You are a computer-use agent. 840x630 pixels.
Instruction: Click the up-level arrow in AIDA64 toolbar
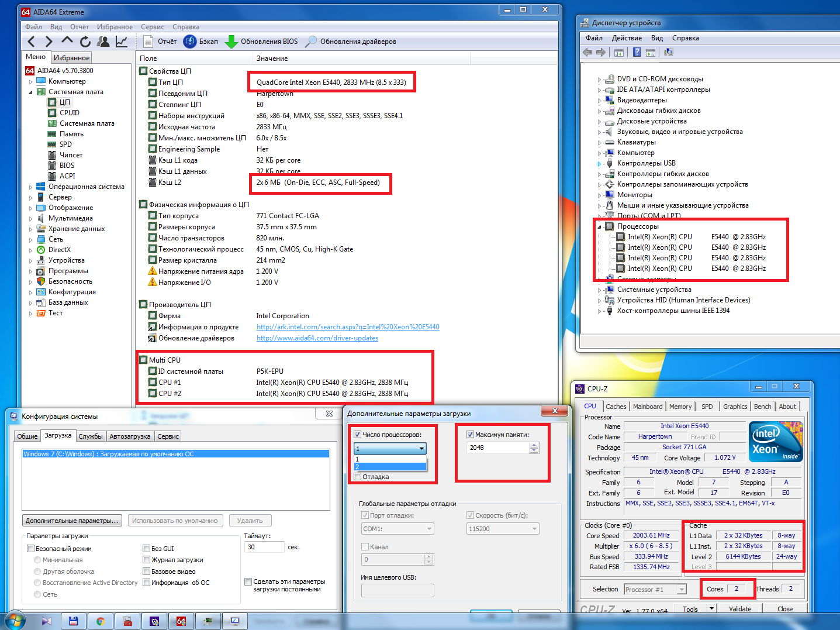pos(67,41)
